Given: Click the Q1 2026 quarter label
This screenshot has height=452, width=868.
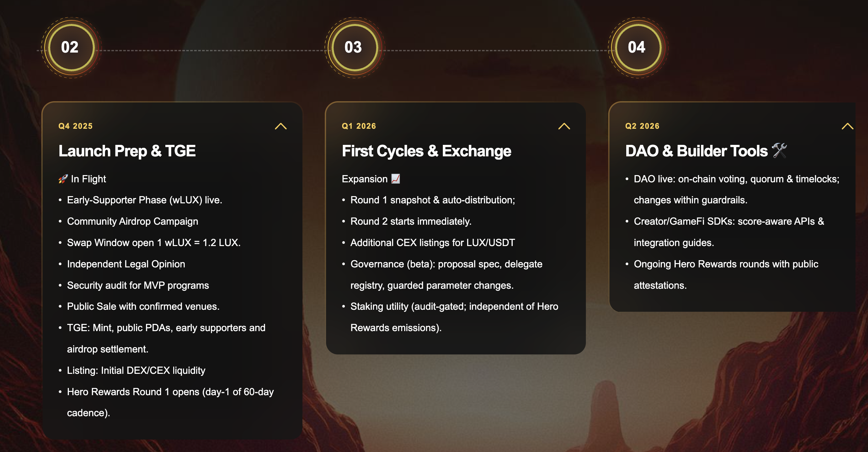Looking at the screenshot, I should tap(359, 126).
